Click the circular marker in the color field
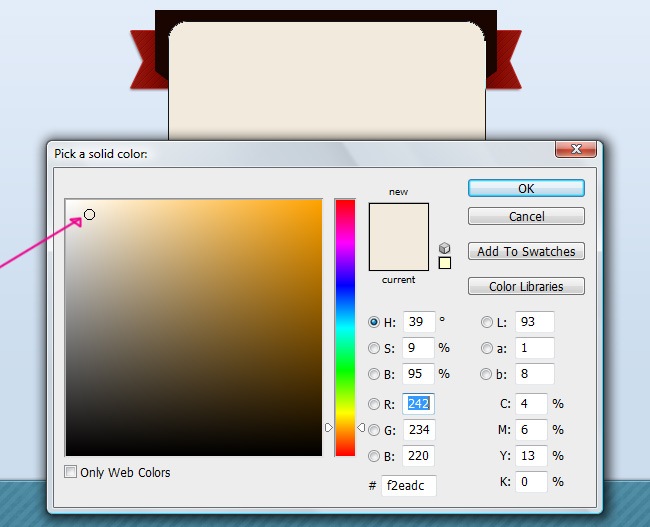 pyautogui.click(x=89, y=214)
